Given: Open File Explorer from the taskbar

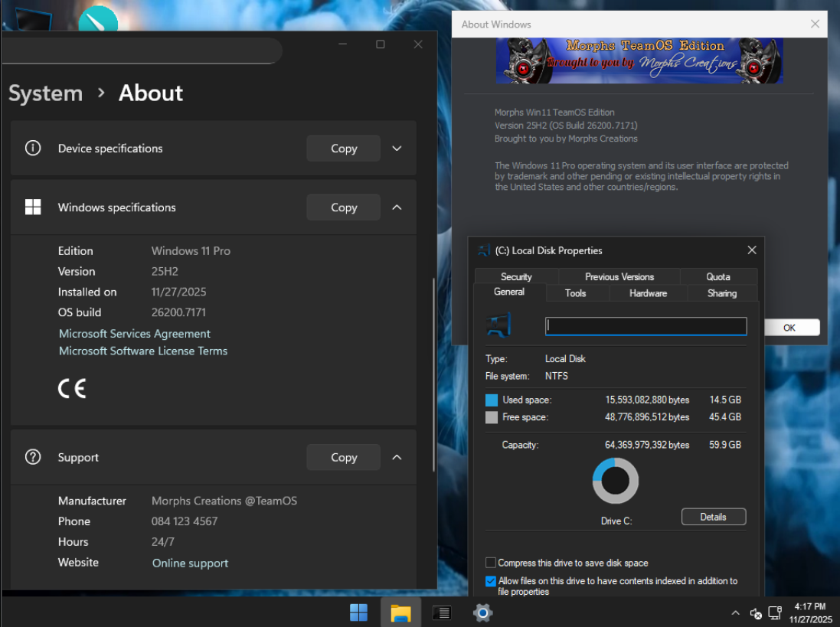Looking at the screenshot, I should click(x=400, y=612).
